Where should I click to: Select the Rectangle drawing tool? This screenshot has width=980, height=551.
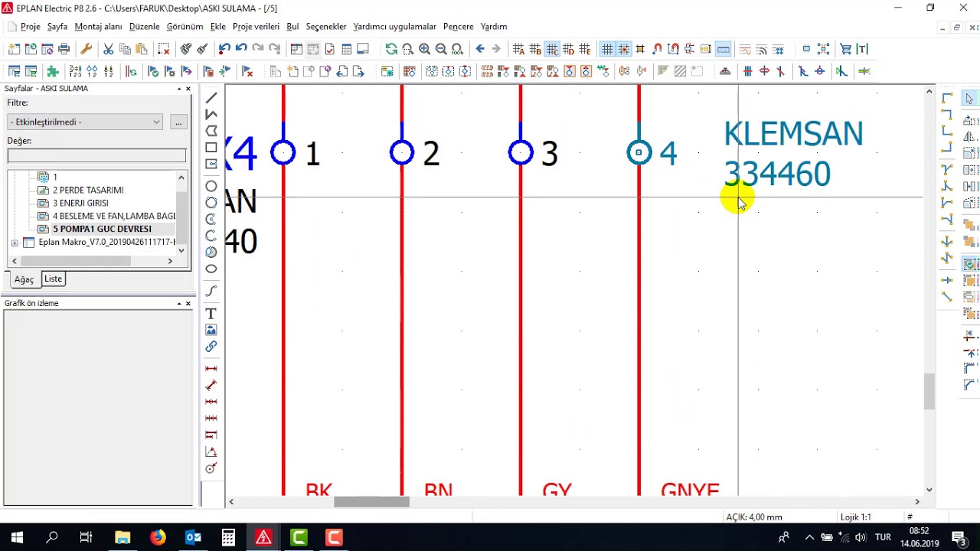211,148
